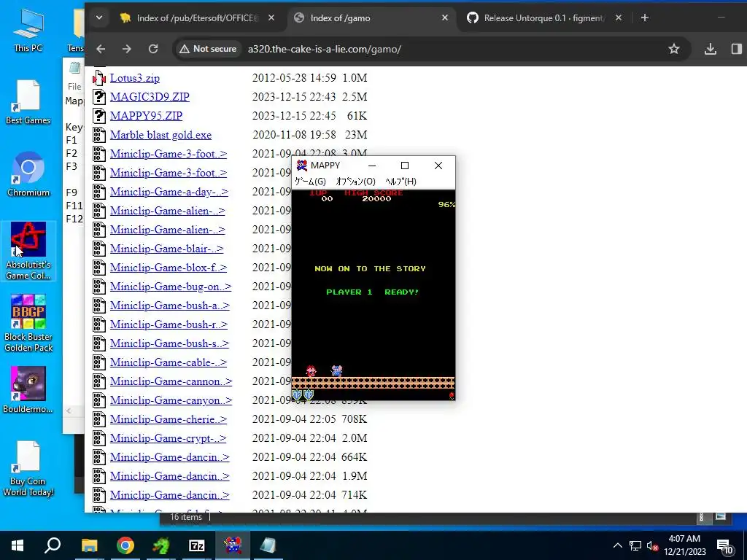Toggle browser side panel icon
This screenshot has width=747, height=560.
pyautogui.click(x=737, y=49)
